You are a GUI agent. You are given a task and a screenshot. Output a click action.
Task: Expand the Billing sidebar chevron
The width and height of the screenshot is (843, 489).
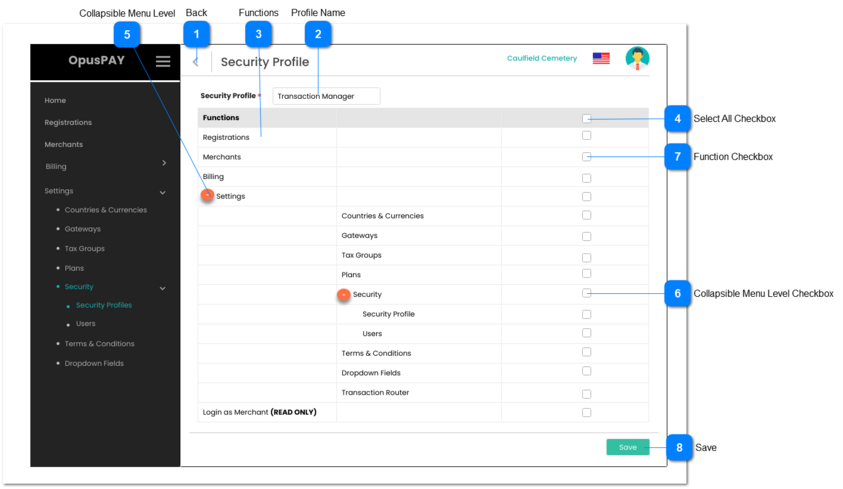[x=164, y=163]
